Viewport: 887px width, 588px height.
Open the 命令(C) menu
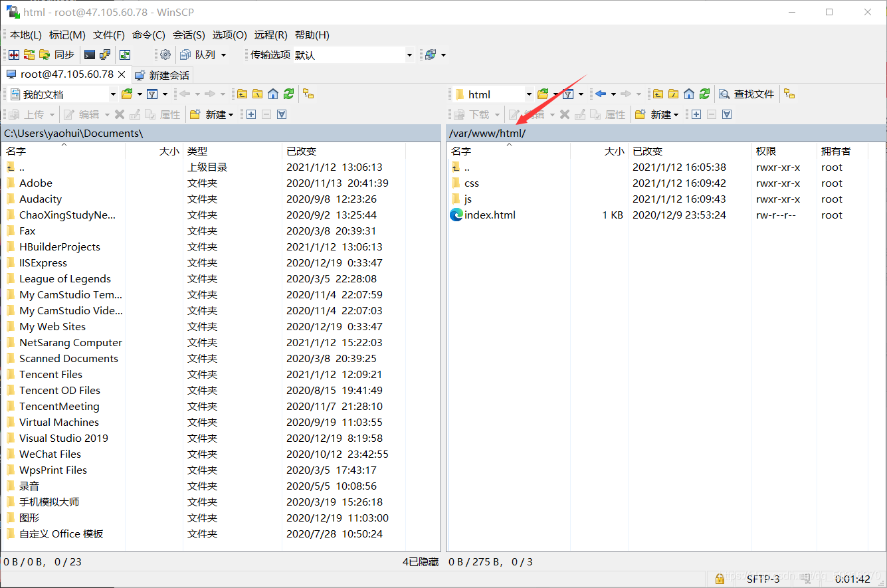tap(149, 35)
